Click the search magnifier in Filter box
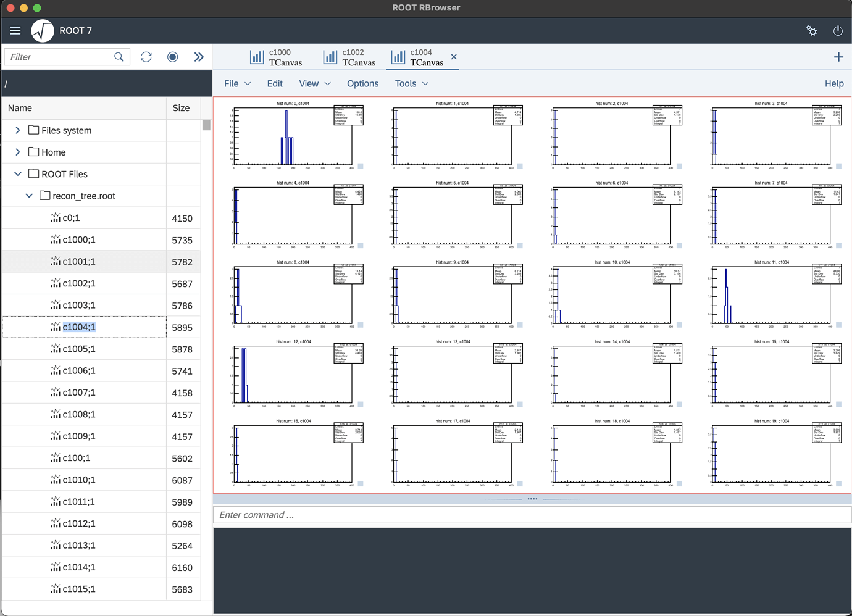Viewport: 852px width, 616px height. 119,57
